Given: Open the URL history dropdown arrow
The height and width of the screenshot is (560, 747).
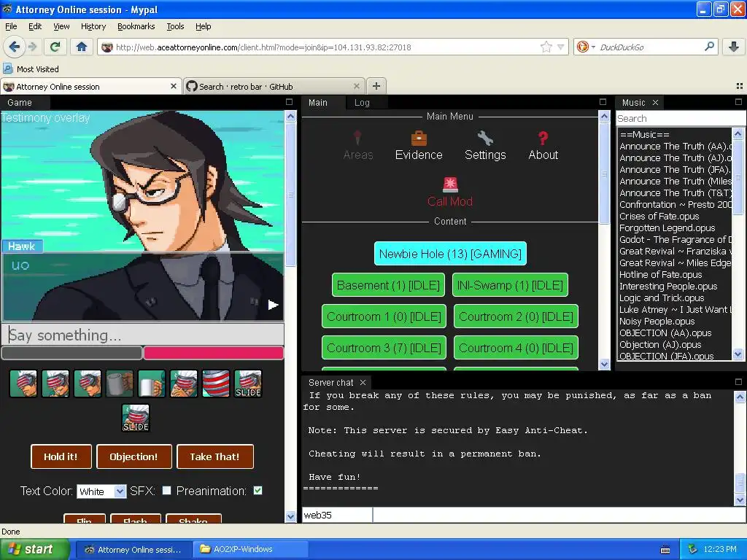Looking at the screenshot, I should [x=561, y=47].
